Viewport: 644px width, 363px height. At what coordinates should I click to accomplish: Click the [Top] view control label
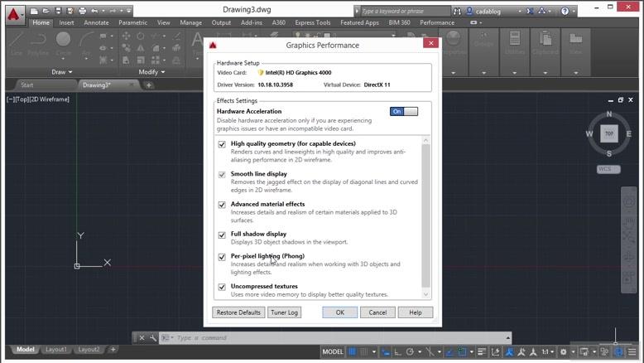tap(22, 99)
